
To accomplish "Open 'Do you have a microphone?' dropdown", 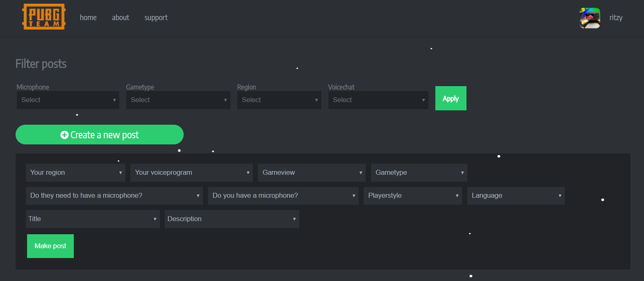I will tap(283, 196).
